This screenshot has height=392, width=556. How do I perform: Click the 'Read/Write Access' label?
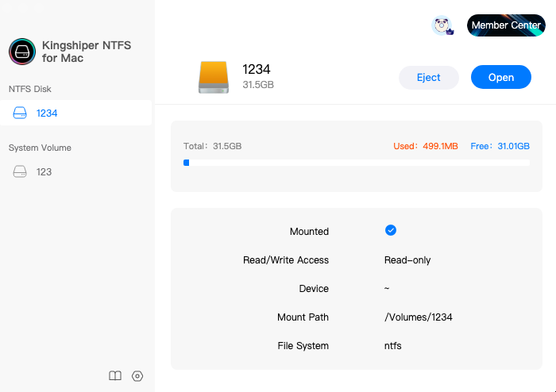coord(286,260)
